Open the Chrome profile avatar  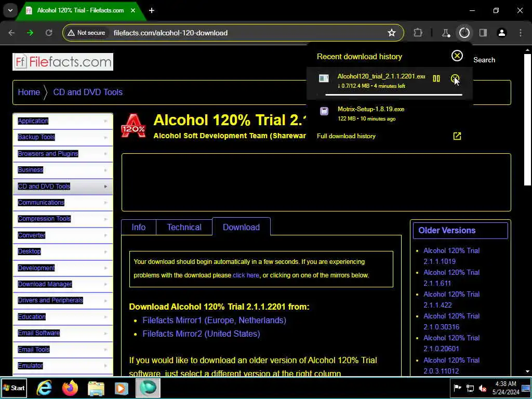pyautogui.click(x=501, y=33)
